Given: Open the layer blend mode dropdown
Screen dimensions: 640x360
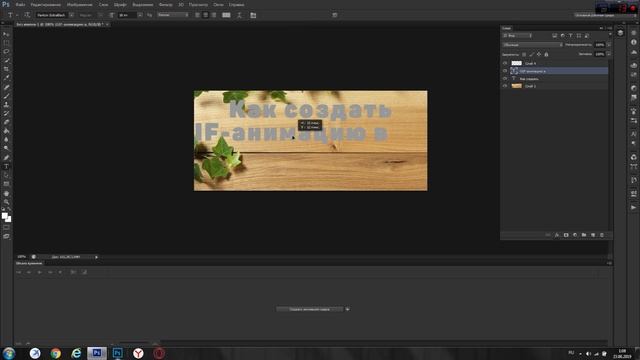Looking at the screenshot, I should [x=532, y=45].
